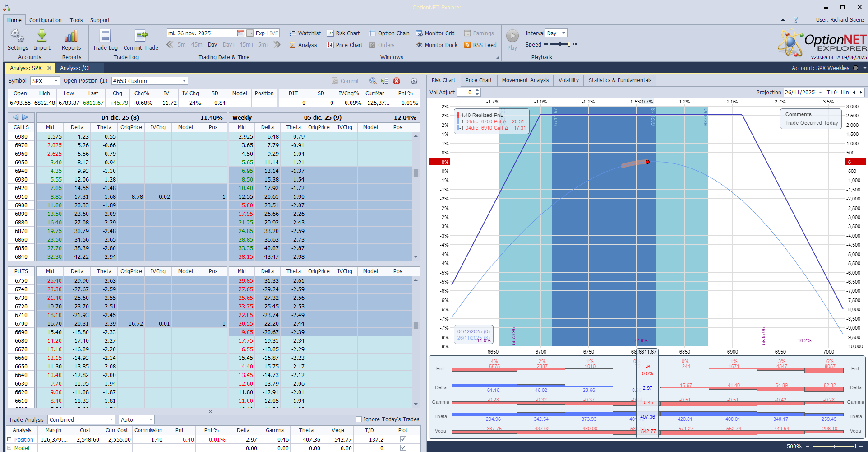Open the Analysis window
The height and width of the screenshot is (452, 868).
point(303,45)
